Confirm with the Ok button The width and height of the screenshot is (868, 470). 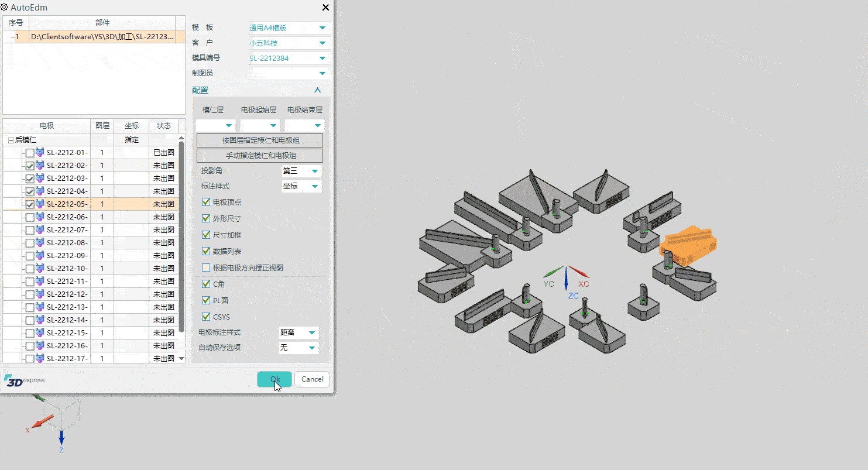(x=275, y=379)
